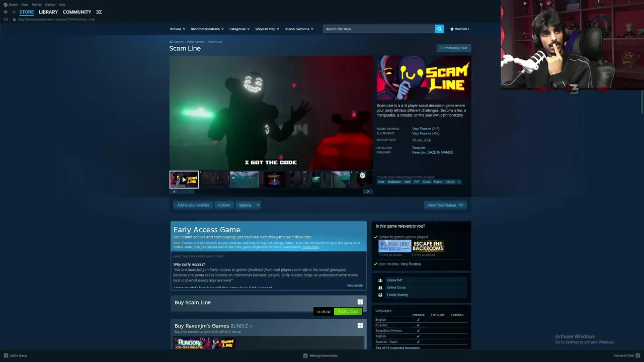Click See all 10 supported languages
Viewport: 644px width, 362px height.
click(397, 348)
